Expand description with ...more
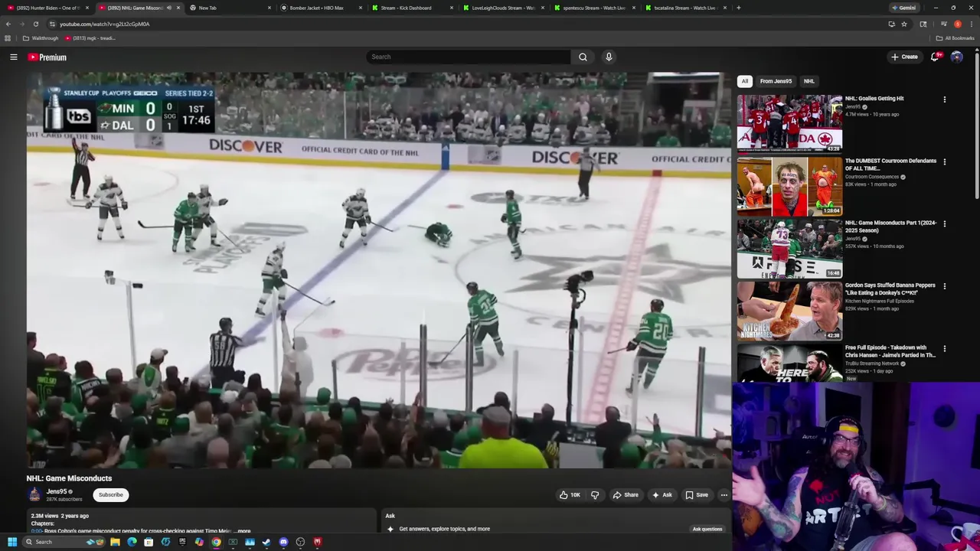Viewport: 980px width, 551px height. (x=242, y=531)
